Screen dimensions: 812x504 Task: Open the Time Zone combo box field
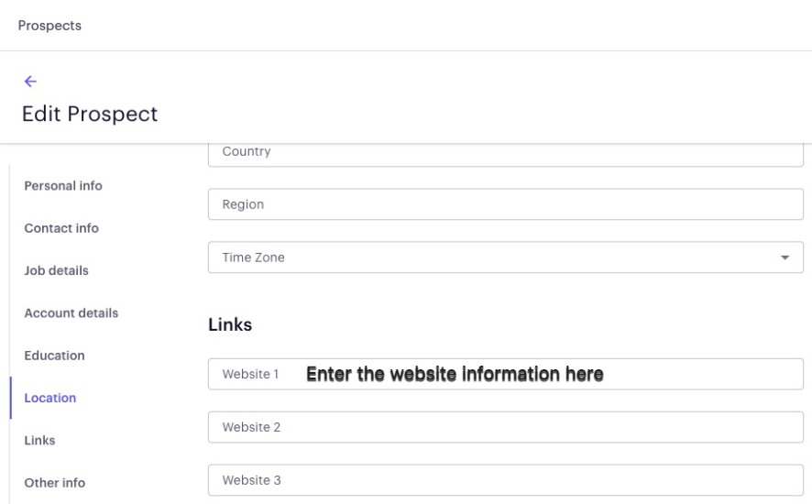click(505, 257)
